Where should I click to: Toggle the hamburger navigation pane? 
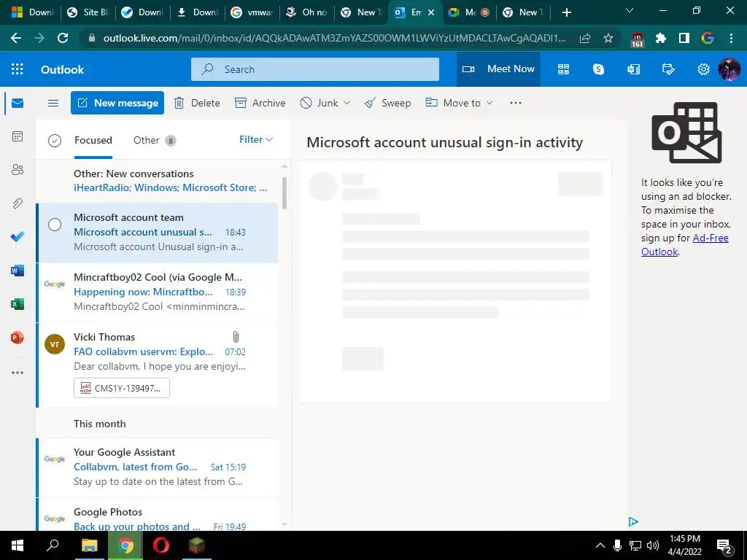53,103
